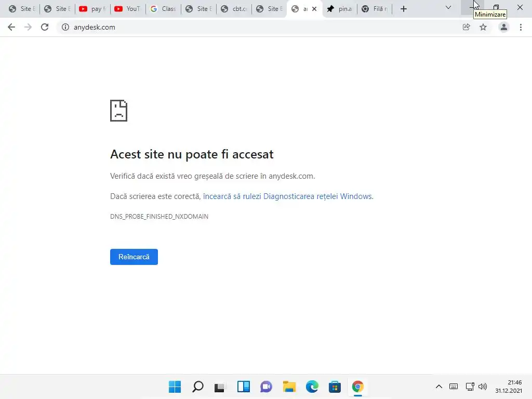
Task: Open Microsoft Store from the taskbar
Action: (335, 387)
